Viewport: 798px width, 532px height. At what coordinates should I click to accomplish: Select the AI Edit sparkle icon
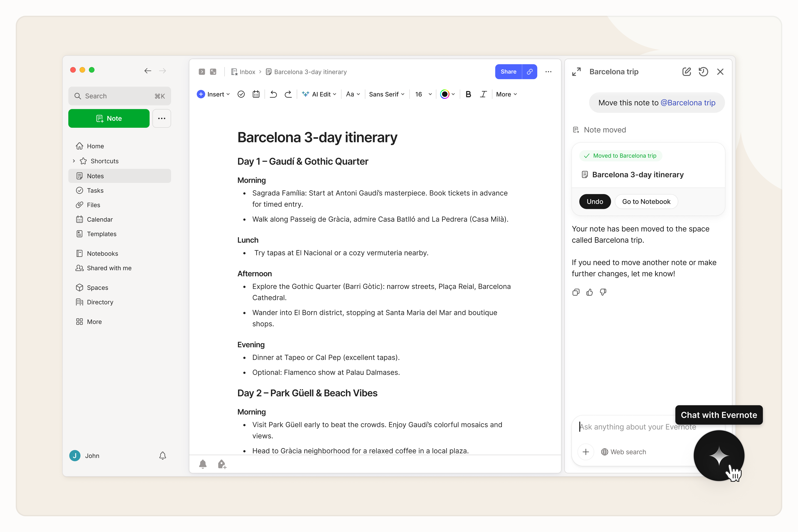305,94
